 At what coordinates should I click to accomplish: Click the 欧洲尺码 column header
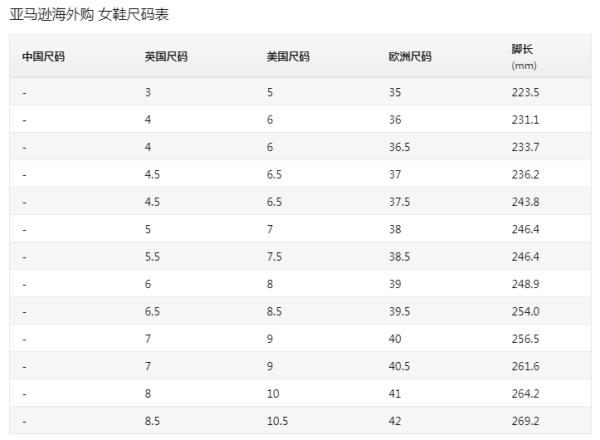tap(410, 57)
